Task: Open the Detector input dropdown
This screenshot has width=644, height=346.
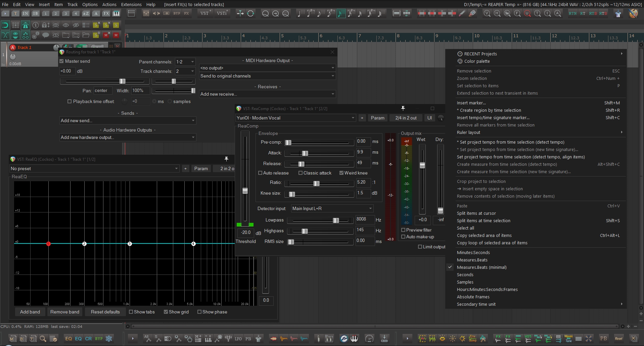Action: 332,209
